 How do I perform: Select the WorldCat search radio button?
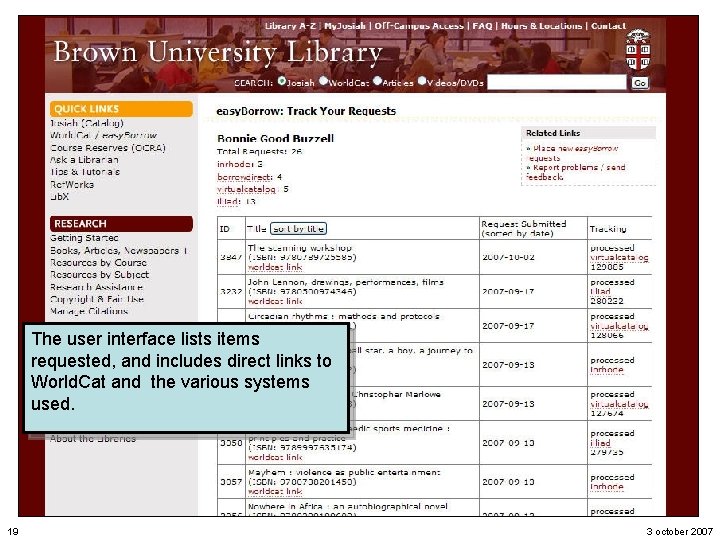tap(323, 81)
